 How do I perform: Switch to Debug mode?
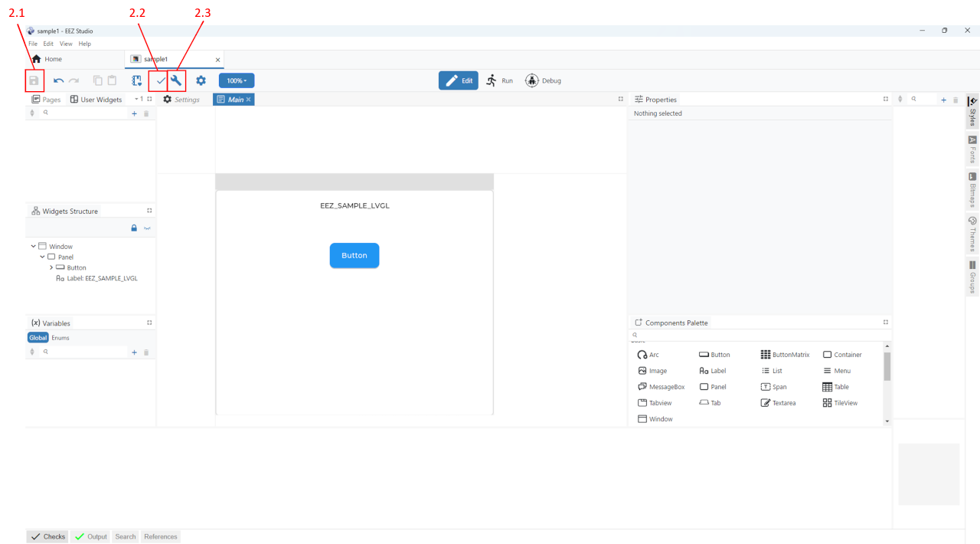tap(543, 80)
